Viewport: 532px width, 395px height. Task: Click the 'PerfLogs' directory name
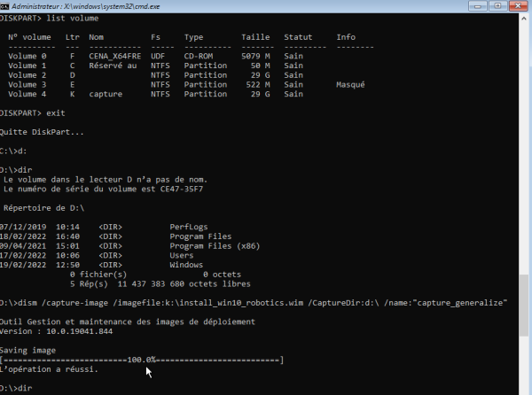(189, 227)
